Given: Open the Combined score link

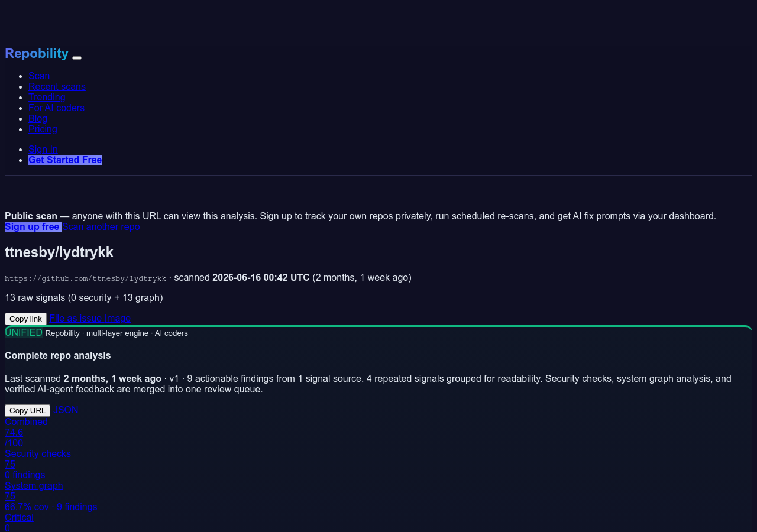Looking at the screenshot, I should click(26, 421).
